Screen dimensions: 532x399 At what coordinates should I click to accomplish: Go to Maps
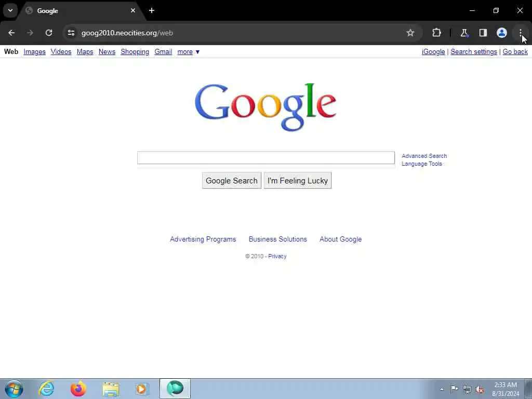point(85,51)
